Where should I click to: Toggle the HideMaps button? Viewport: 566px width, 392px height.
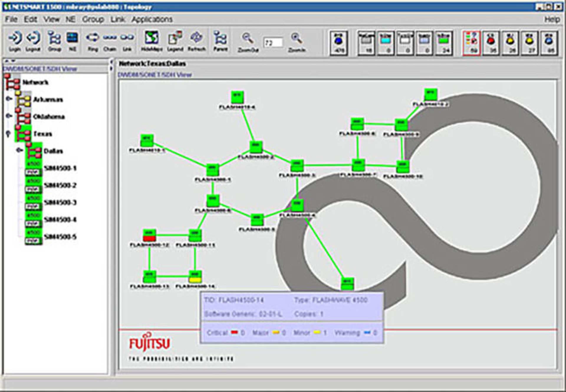tap(152, 41)
